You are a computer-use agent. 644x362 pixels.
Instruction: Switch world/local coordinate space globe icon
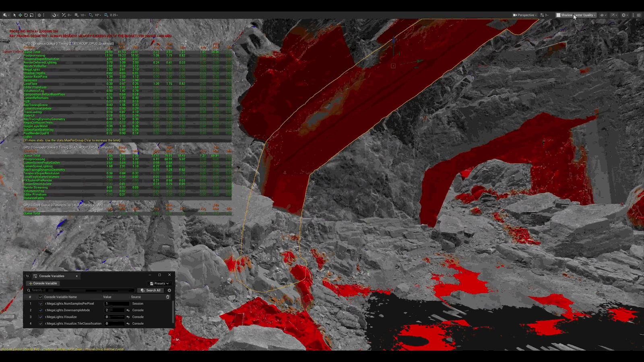click(x=39, y=15)
